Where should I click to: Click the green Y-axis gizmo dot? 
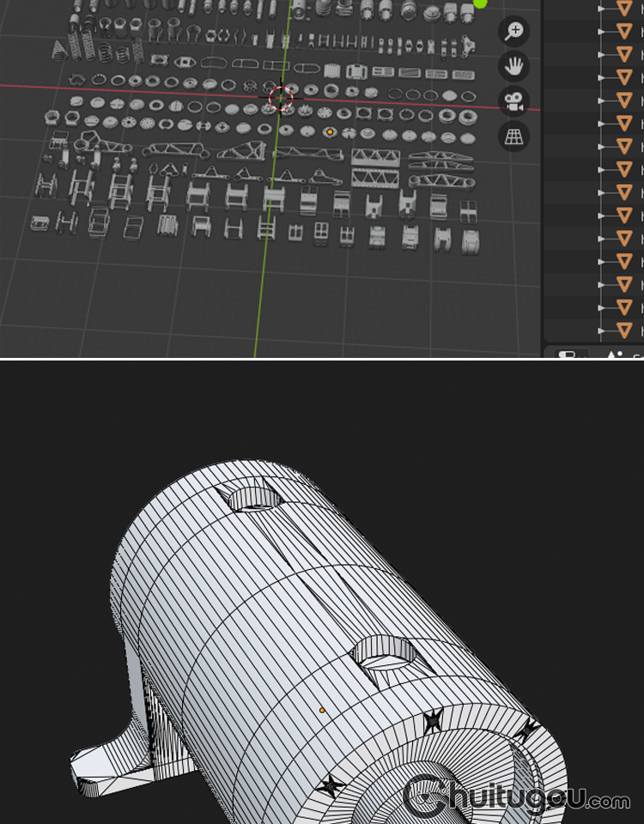coord(480,3)
